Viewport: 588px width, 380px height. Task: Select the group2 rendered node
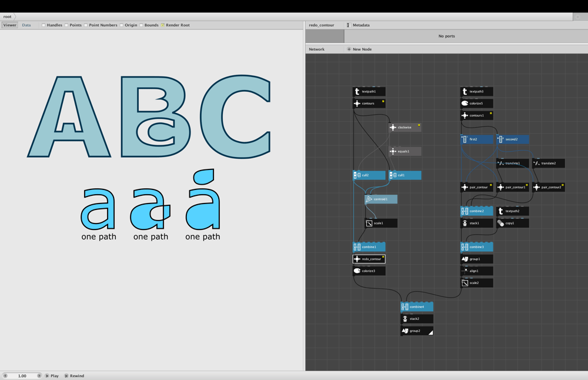(417, 331)
